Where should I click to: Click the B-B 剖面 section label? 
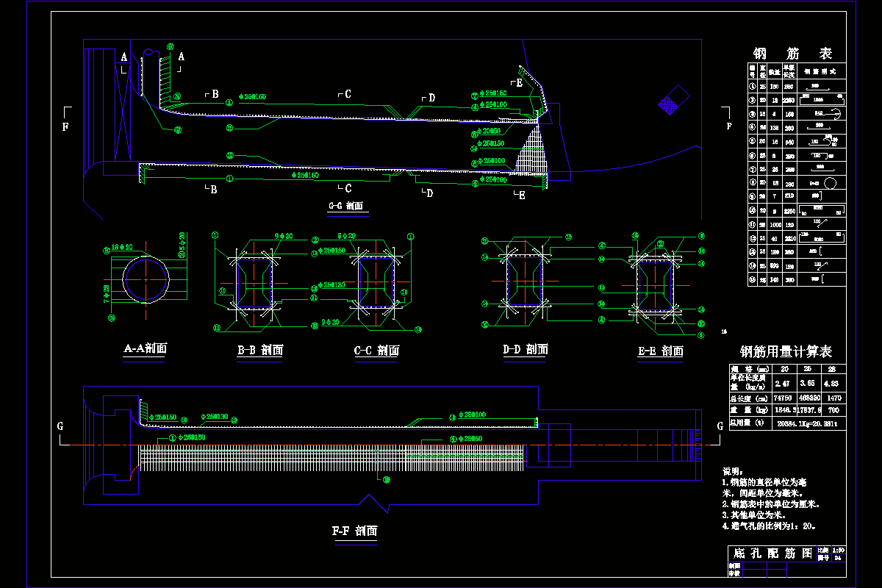point(260,351)
